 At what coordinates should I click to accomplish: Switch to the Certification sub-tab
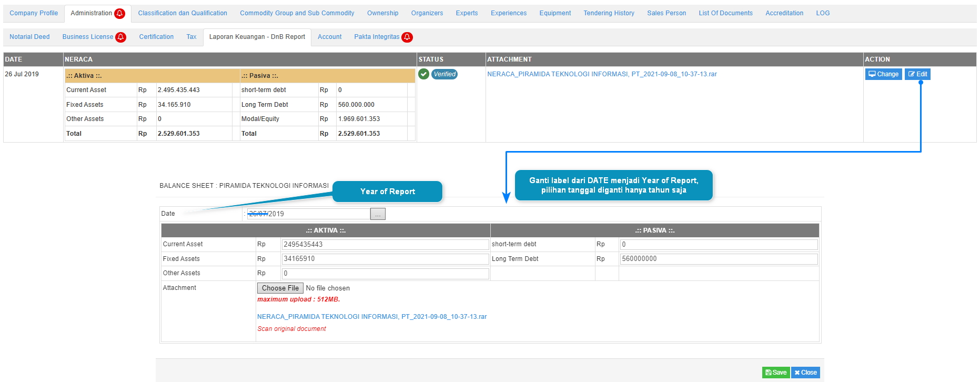pyautogui.click(x=156, y=37)
